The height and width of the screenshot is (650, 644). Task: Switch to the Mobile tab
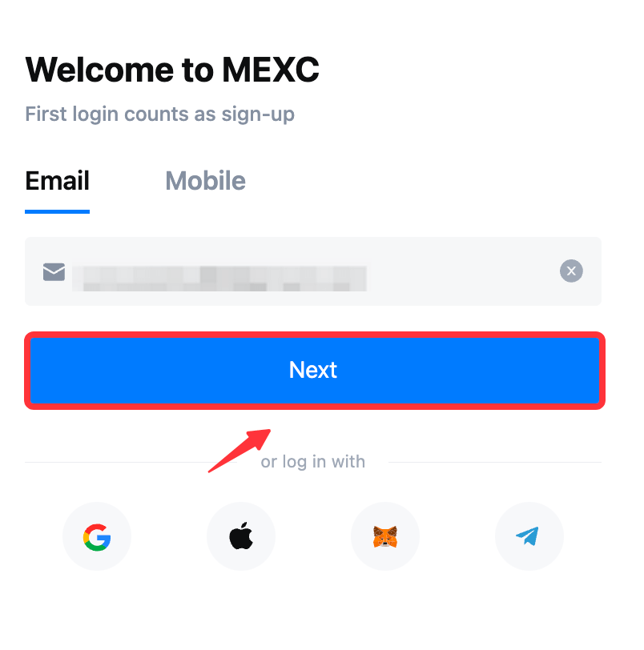point(205,181)
